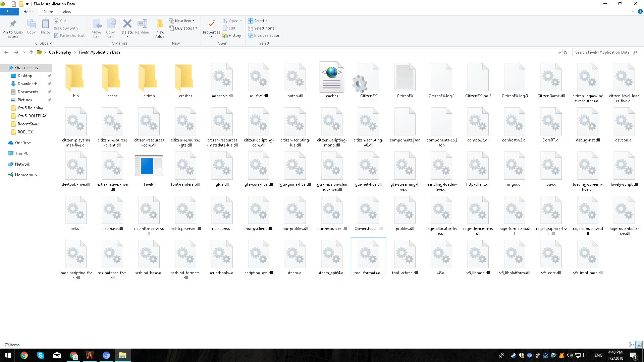Open This PC in the navigation pane

21,154
